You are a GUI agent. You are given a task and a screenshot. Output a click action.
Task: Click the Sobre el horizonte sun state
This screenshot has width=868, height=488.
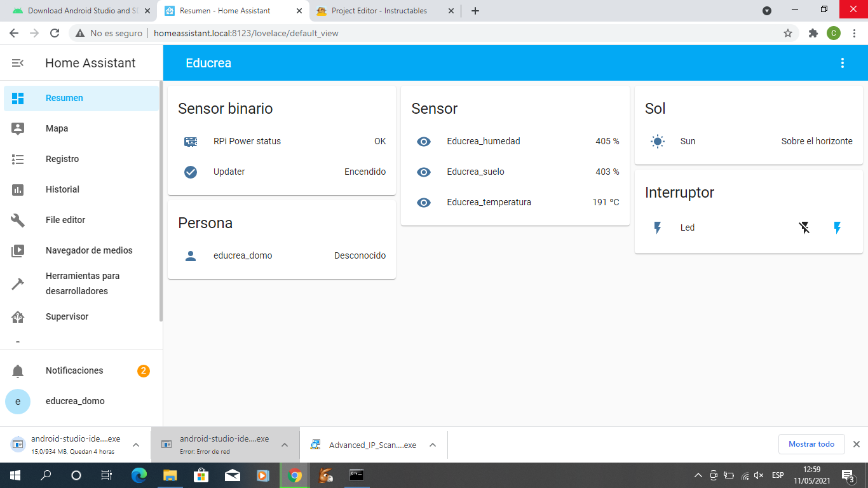[x=817, y=141]
